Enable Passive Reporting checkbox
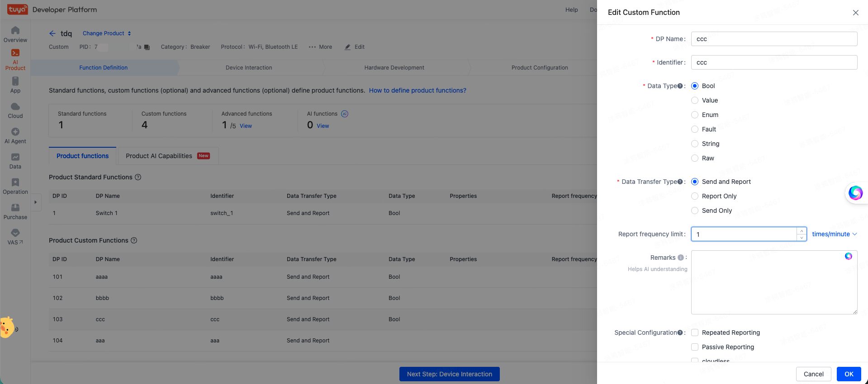Screen dimensions: 868x384 [x=695, y=347]
